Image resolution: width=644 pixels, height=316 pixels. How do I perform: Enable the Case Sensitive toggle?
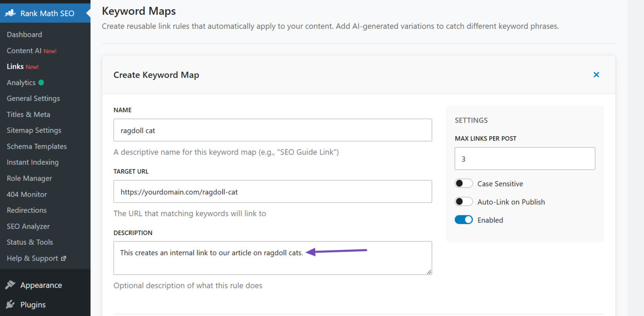tap(464, 183)
